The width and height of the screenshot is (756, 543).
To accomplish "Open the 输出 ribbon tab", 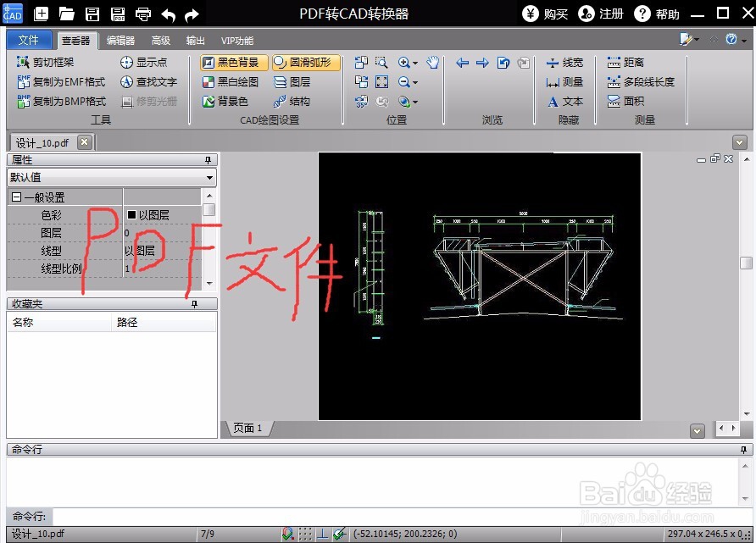I will coord(197,40).
